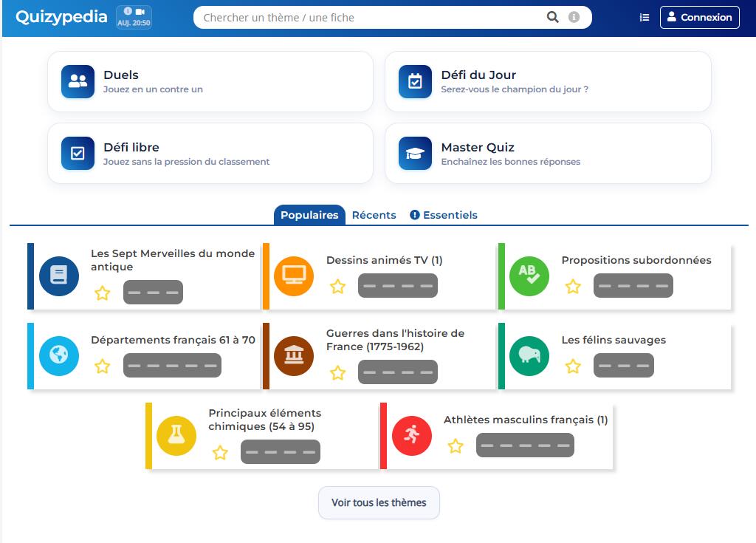Toggle the star for Principaux éléments chimiques
This screenshot has height=543, width=756.
(x=220, y=452)
